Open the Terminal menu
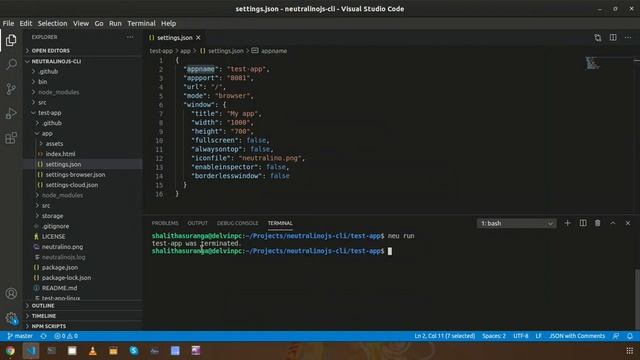 pyautogui.click(x=141, y=23)
